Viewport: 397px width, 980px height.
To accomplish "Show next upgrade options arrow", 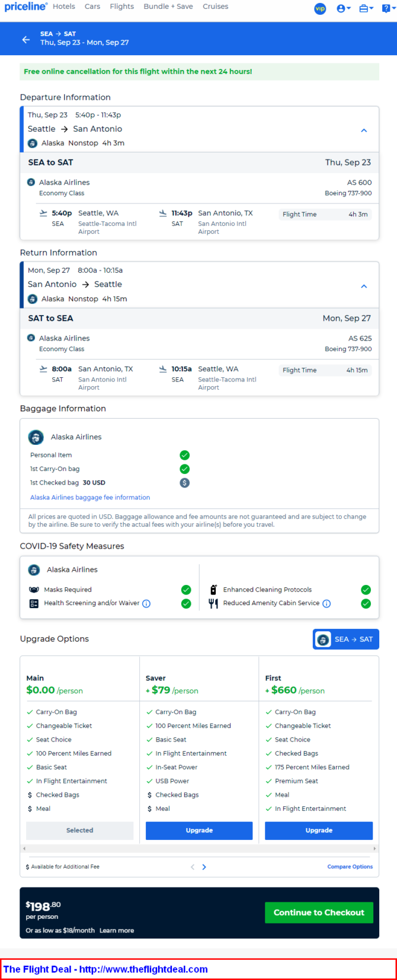I will 204,867.
